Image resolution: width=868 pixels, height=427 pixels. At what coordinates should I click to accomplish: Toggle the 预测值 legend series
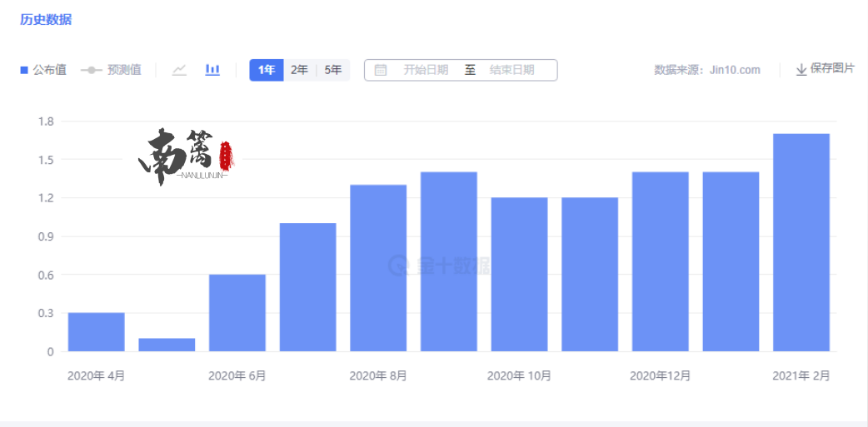[x=111, y=70]
